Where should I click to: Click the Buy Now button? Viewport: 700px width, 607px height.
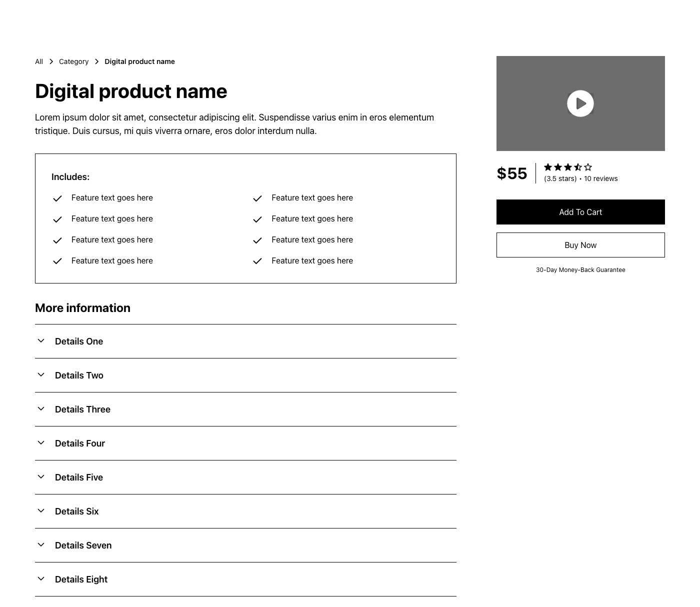pyautogui.click(x=580, y=245)
